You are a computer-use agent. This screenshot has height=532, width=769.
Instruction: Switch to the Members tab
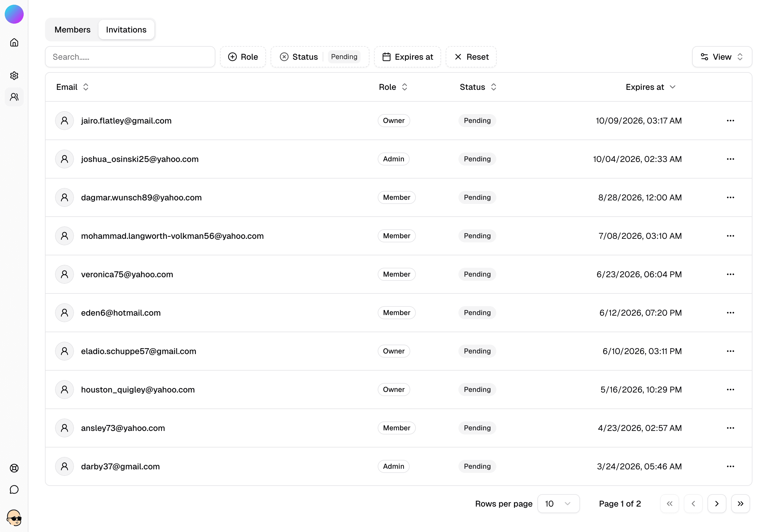tap(72, 29)
